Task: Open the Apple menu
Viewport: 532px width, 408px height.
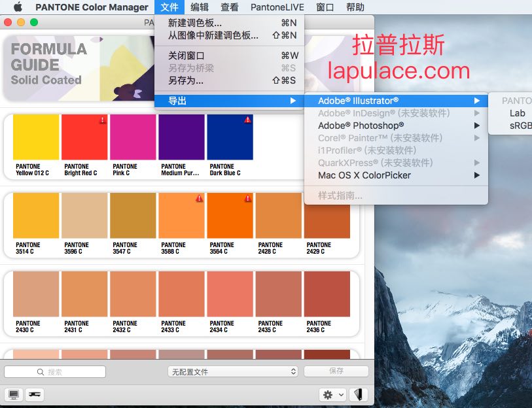Action: point(18,7)
